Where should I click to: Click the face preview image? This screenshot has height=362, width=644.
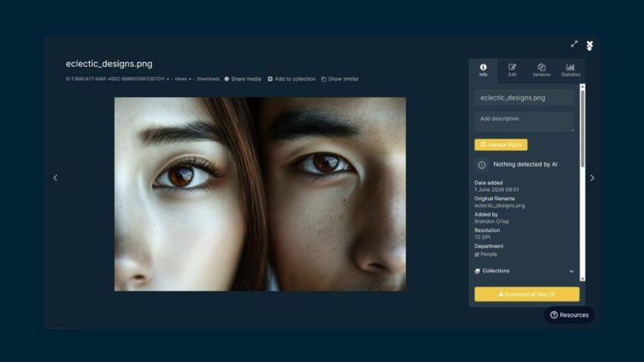pos(260,194)
